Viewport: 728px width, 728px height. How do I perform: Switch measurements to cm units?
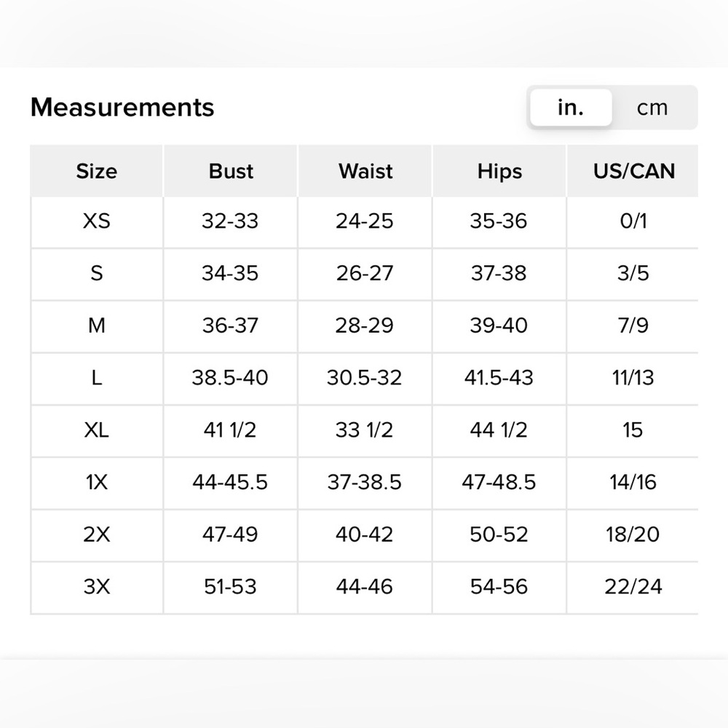point(652,108)
